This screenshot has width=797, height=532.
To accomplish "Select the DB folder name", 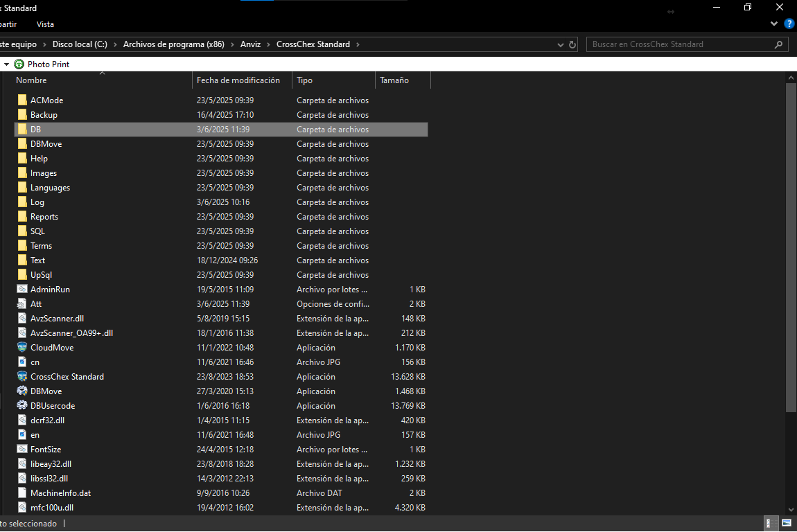I will click(35, 130).
